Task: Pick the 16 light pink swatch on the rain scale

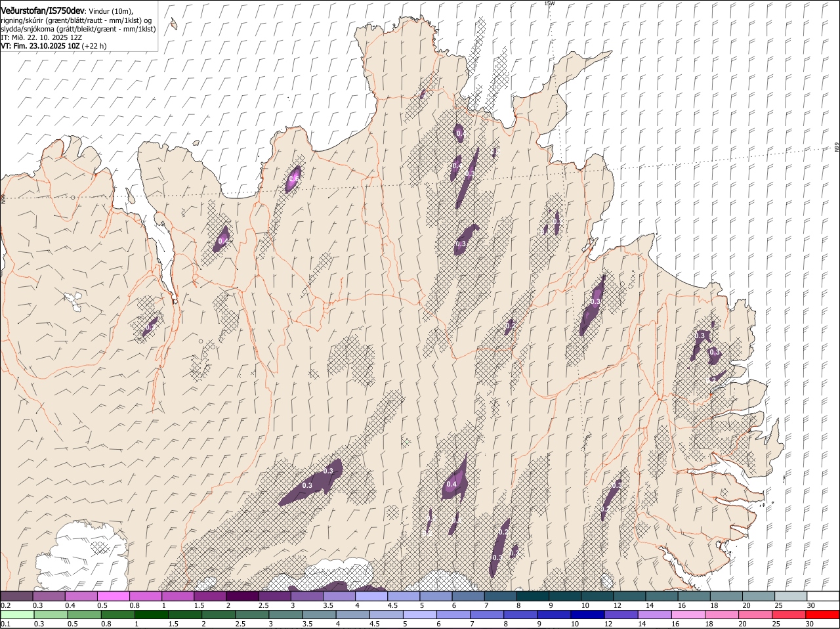Action: pos(688,615)
